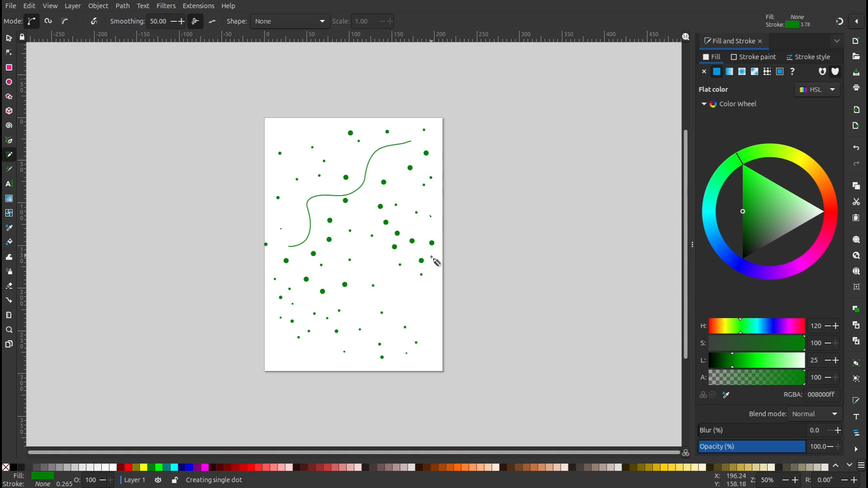The height and width of the screenshot is (488, 868).
Task: Select the Text tool
Action: click(9, 184)
